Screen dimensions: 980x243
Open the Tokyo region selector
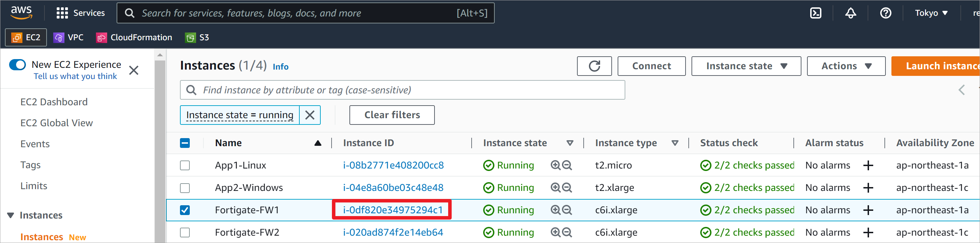(x=931, y=13)
